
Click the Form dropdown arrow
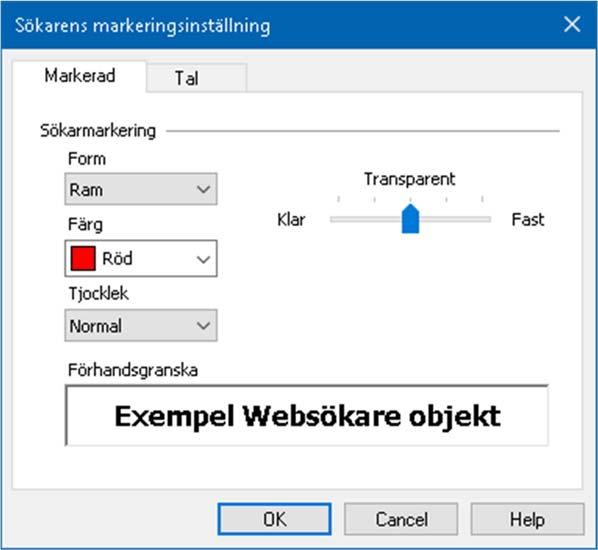tap(203, 189)
